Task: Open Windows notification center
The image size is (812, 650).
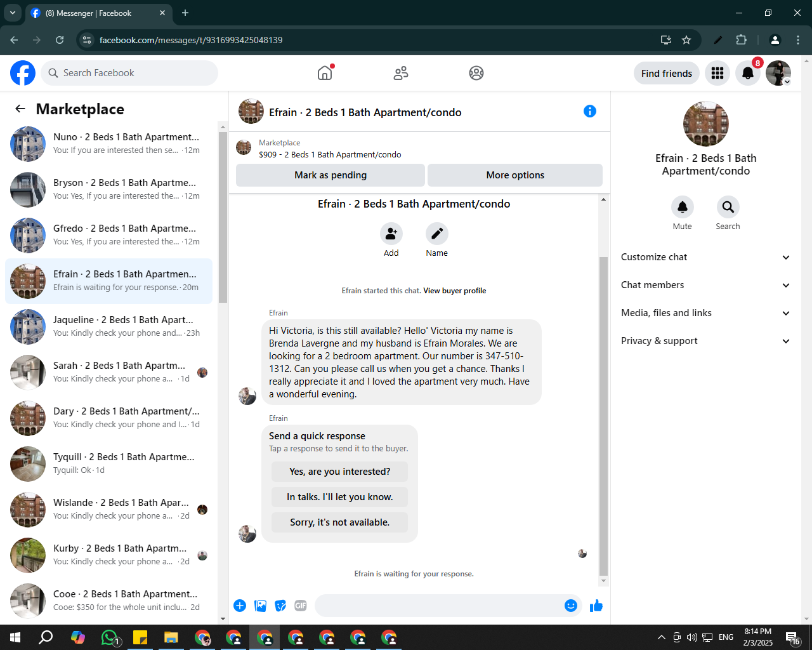Action: pos(793,637)
